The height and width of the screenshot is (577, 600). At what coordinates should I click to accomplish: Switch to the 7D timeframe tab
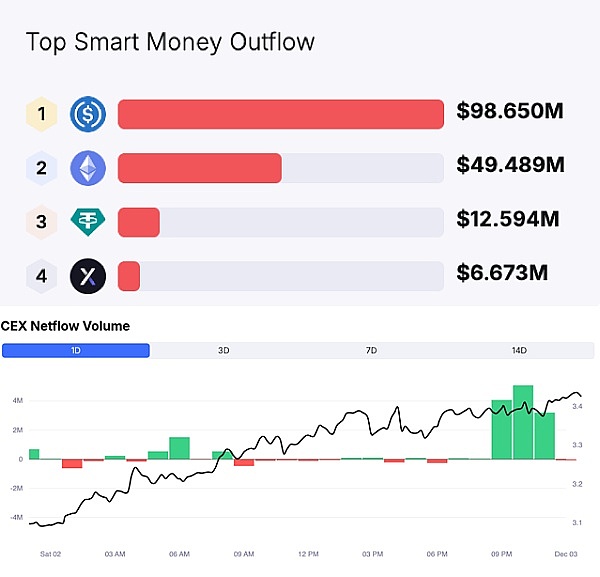(x=372, y=350)
